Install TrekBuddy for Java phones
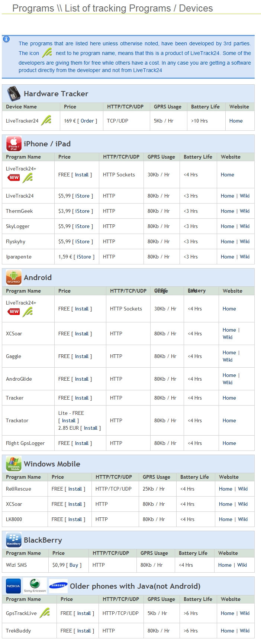The width and height of the screenshot is (261, 644). [84, 631]
